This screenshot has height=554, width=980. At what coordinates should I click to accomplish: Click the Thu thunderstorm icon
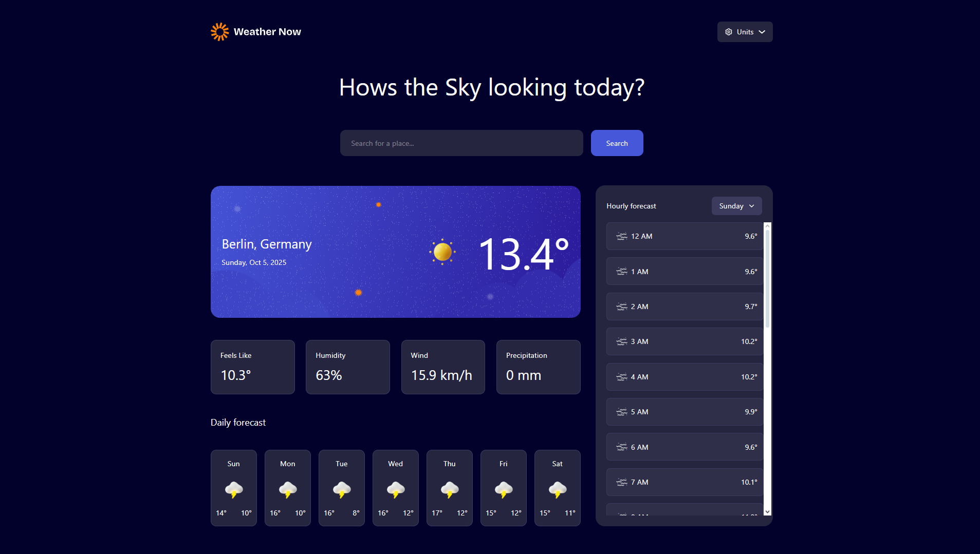(x=450, y=490)
